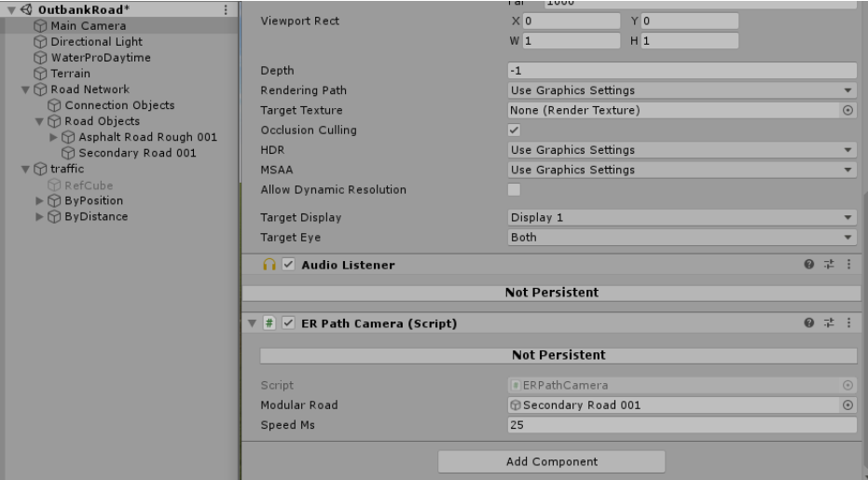Open the Rendering Path dropdown
The height and width of the screenshot is (480, 868).
point(681,90)
